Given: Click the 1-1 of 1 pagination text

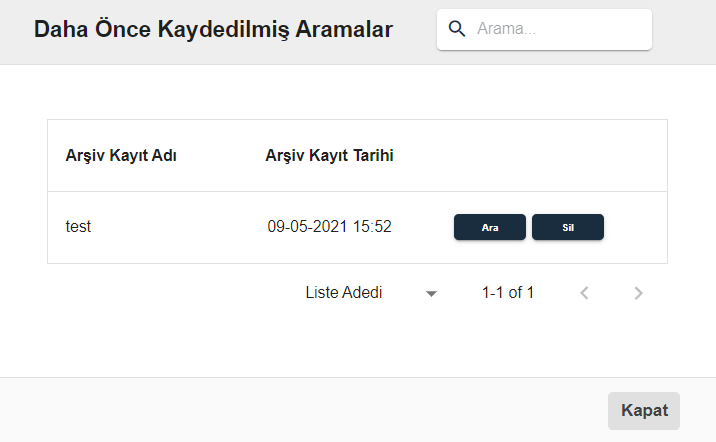Looking at the screenshot, I should pyautogui.click(x=508, y=293).
